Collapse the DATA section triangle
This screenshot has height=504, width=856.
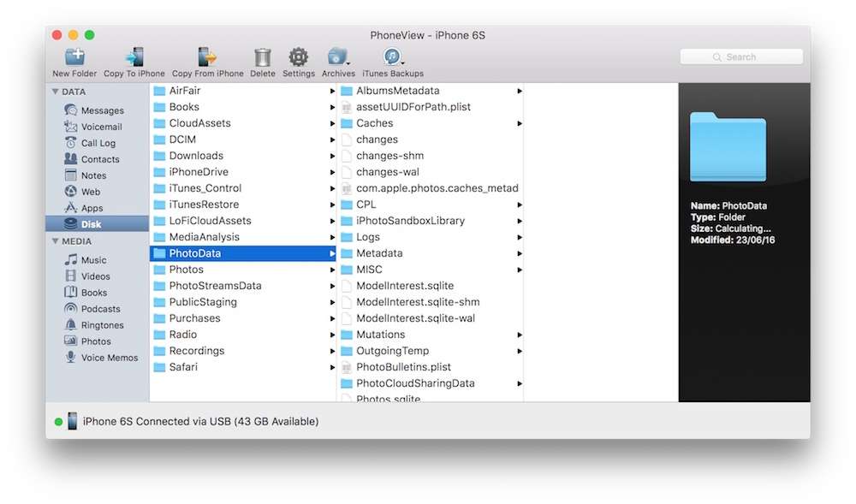pyautogui.click(x=55, y=92)
